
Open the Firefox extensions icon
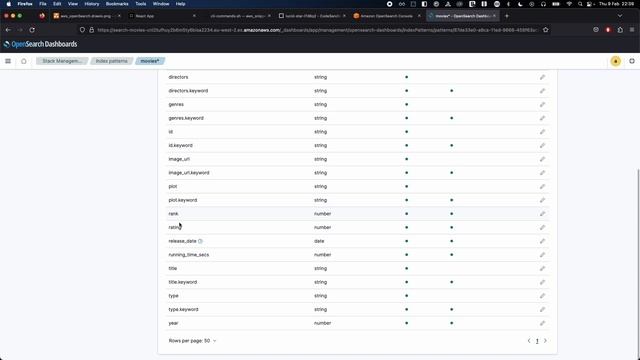tap(620, 30)
